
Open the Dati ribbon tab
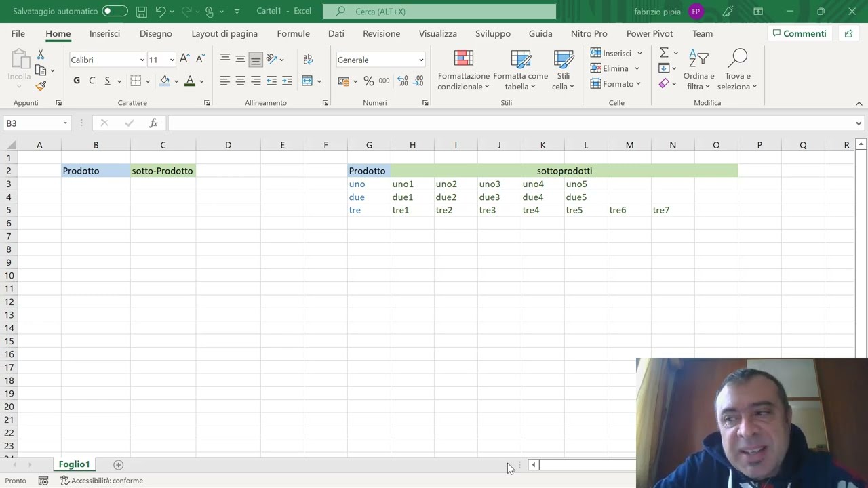[x=336, y=33]
